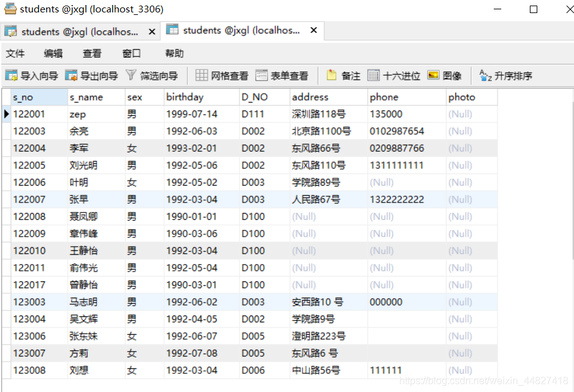The width and height of the screenshot is (574, 392).
Task: Close the first students @jxgl tab
Action: [152, 32]
